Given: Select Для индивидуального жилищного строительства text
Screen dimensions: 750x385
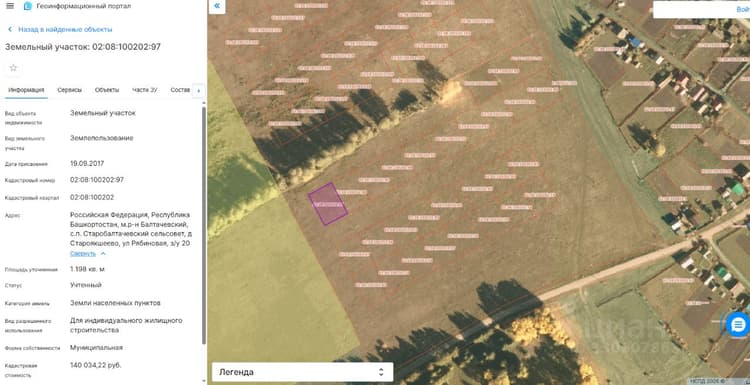Looking at the screenshot, I should 126,325.
